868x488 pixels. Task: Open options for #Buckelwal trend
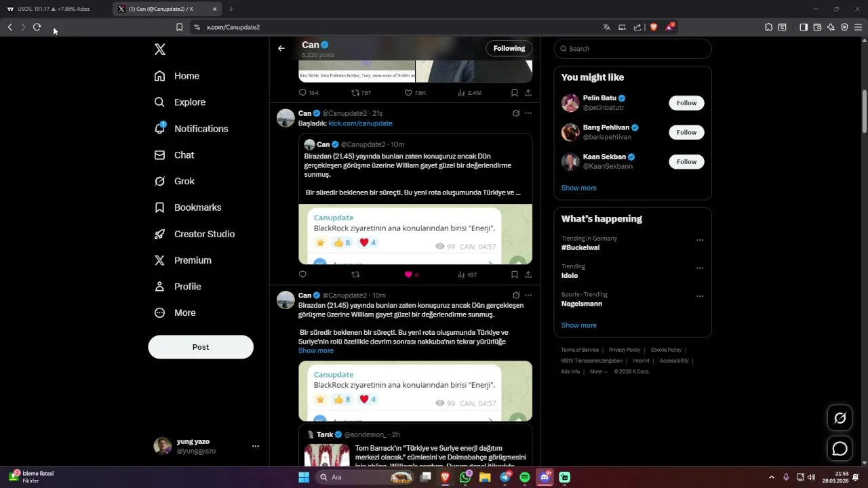click(x=700, y=240)
